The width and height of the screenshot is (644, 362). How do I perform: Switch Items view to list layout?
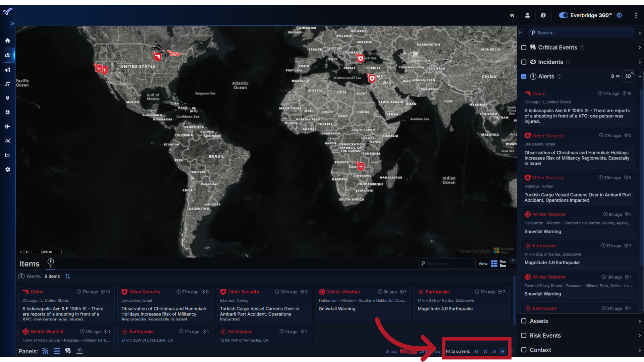[x=503, y=264]
